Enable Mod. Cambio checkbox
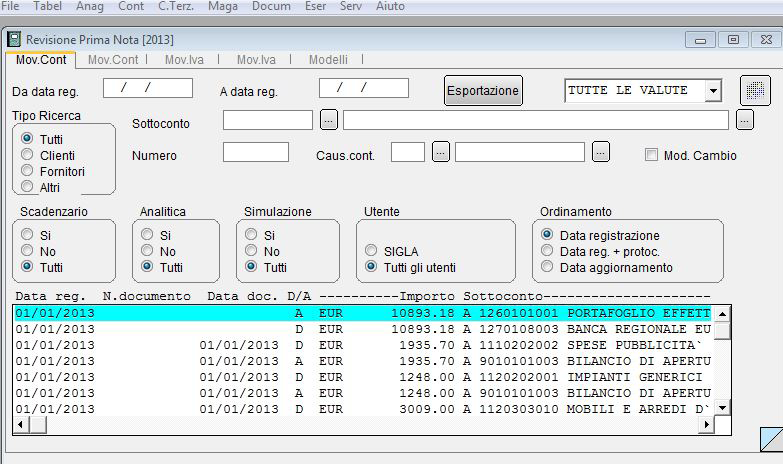783x464 pixels. pyautogui.click(x=651, y=155)
